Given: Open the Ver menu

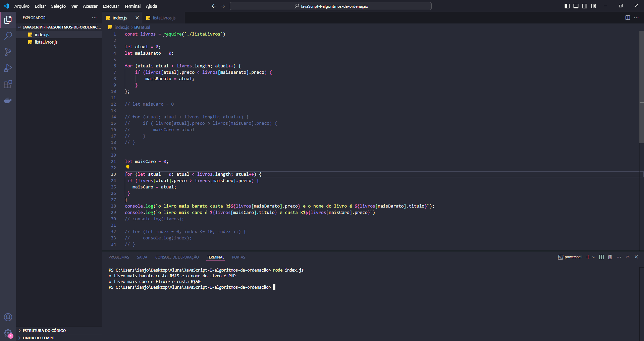Looking at the screenshot, I should coord(74,6).
